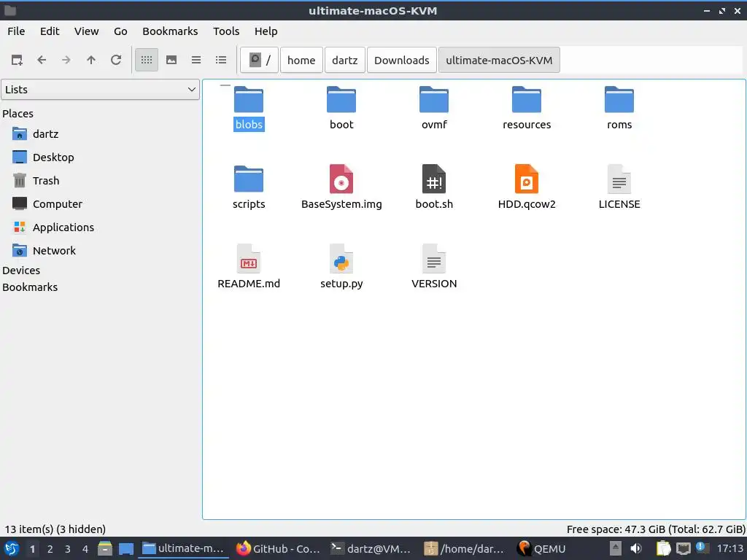The image size is (747, 560).
Task: Switch to icon view mode
Action: [x=147, y=60]
